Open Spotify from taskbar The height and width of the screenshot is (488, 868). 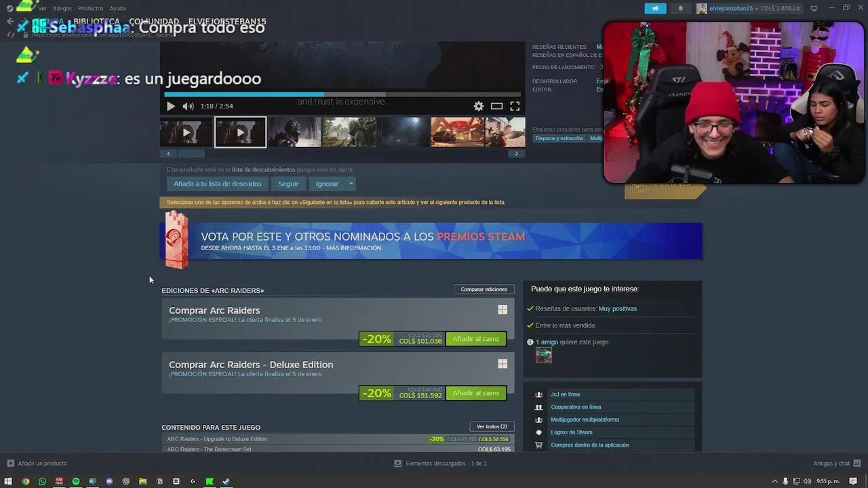[76, 481]
